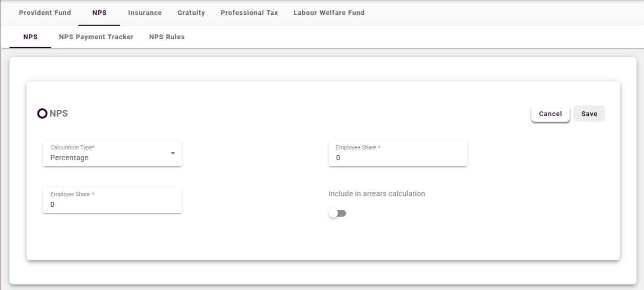Viewport: 644px width, 290px height.
Task: Open the Percentage calculation type combo box
Action: tap(108, 158)
